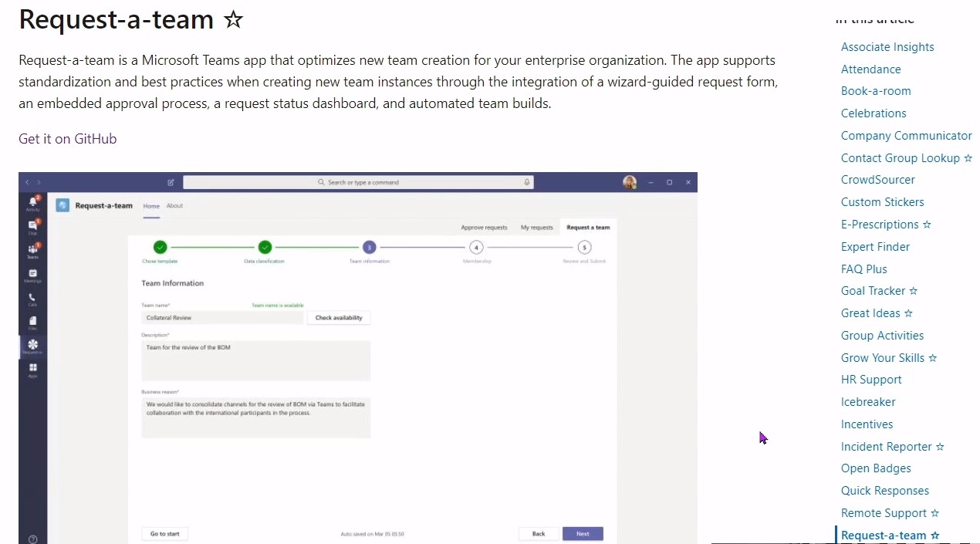Click the Back button

539,533
